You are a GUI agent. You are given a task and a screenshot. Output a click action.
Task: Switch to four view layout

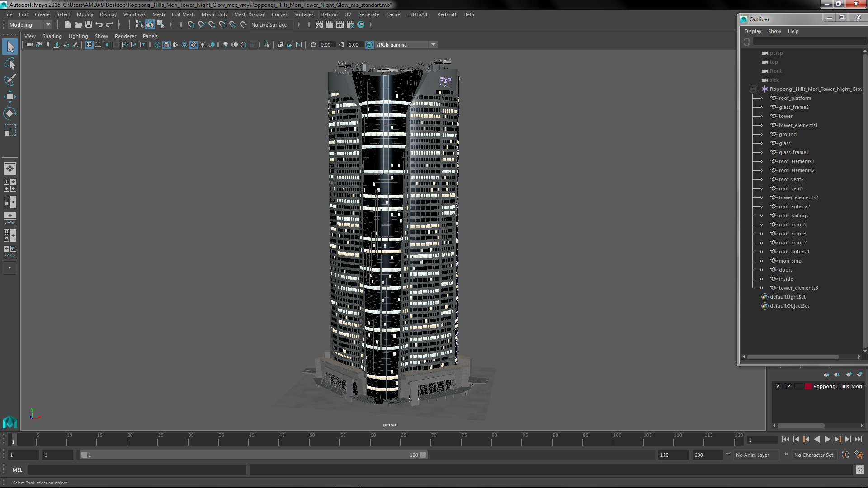click(x=10, y=185)
